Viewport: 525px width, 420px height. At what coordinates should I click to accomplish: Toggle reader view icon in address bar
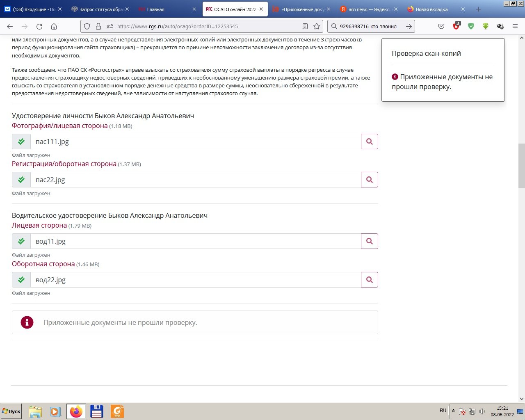[x=305, y=26]
